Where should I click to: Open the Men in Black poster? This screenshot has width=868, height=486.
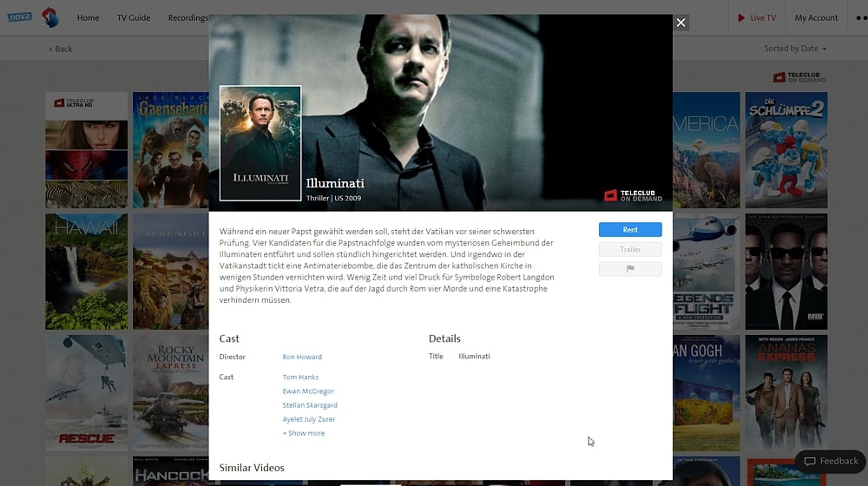(786, 272)
